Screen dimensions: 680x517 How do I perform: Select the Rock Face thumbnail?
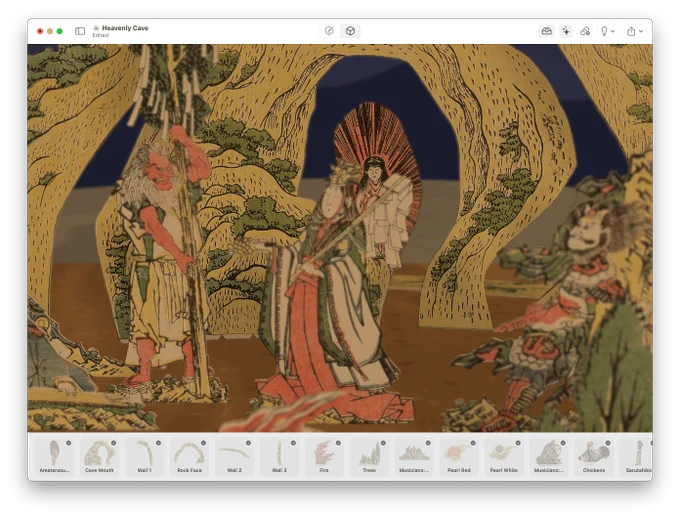[189, 456]
